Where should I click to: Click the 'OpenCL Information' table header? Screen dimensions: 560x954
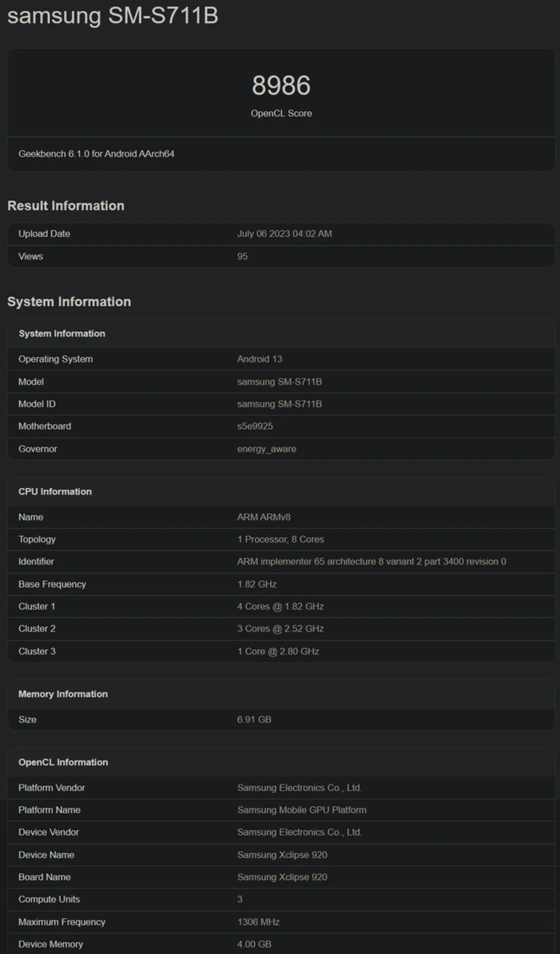63,762
